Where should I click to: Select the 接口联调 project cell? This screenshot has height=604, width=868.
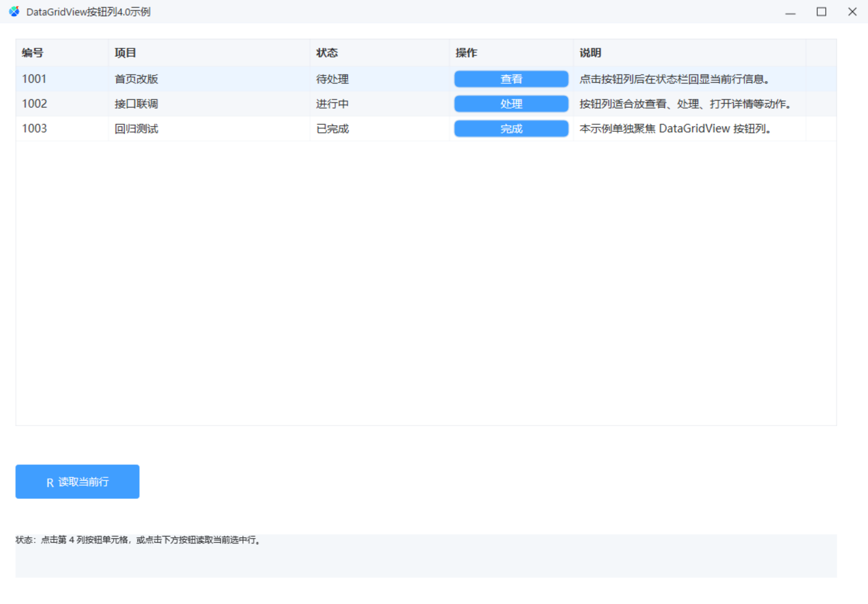(x=209, y=104)
